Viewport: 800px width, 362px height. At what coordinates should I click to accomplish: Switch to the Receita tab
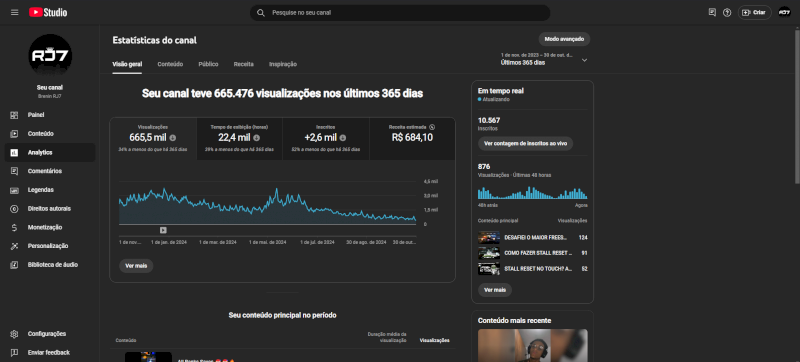pyautogui.click(x=244, y=64)
